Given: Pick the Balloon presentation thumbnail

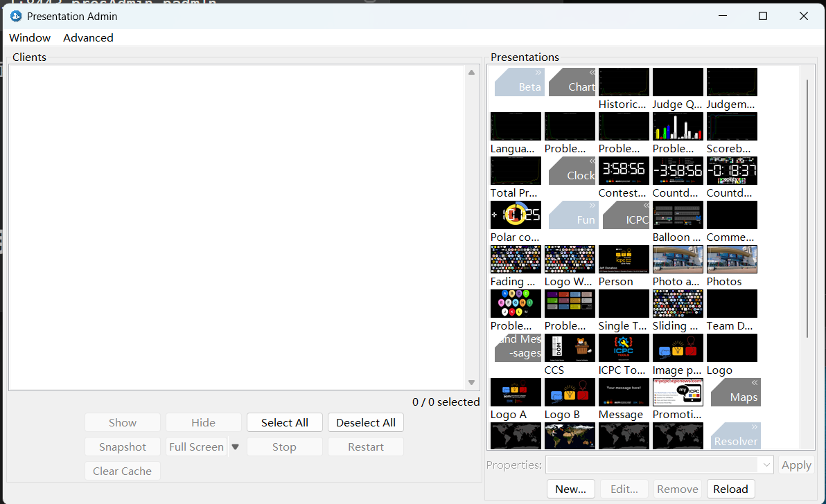Looking at the screenshot, I should point(678,215).
